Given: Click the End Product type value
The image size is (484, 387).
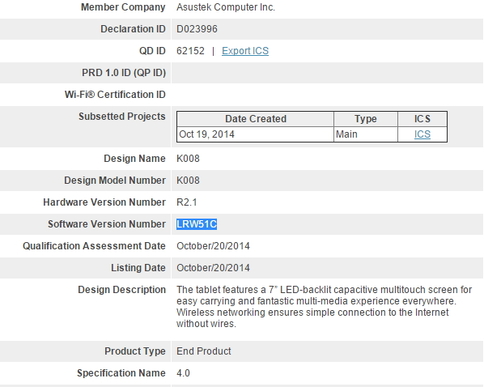Looking at the screenshot, I should point(204,351).
